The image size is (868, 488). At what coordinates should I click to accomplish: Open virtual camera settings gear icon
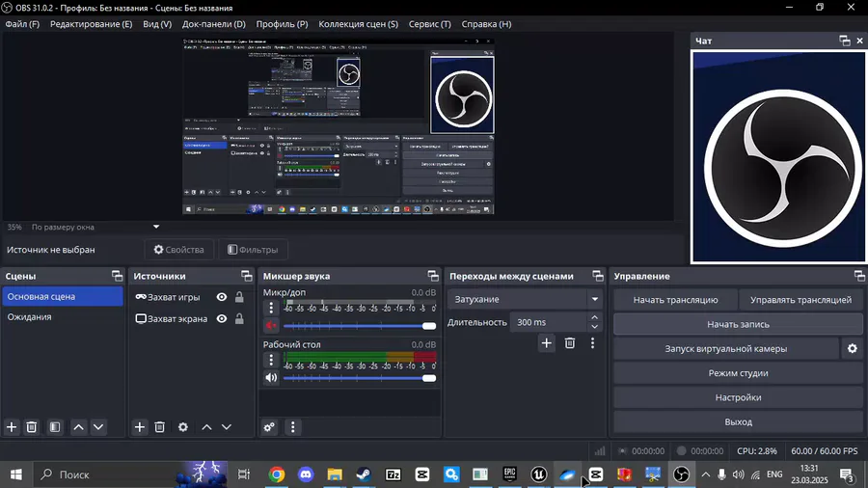point(852,349)
